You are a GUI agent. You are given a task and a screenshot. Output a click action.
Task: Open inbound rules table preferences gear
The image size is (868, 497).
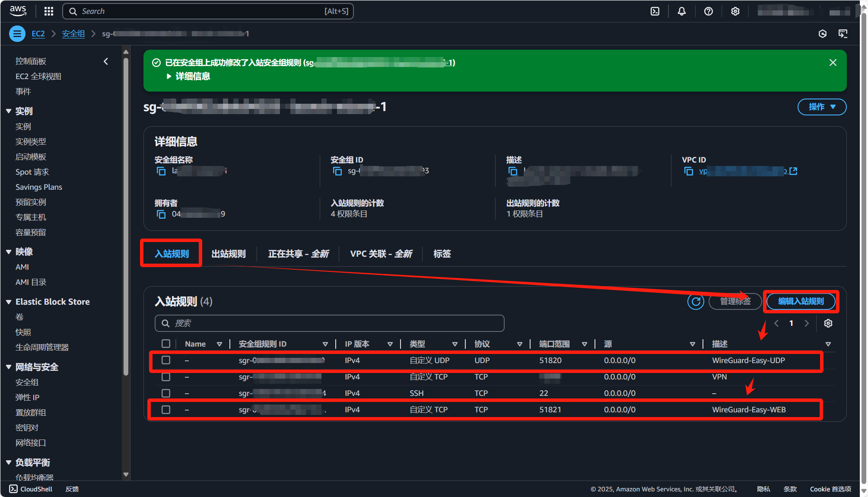pyautogui.click(x=828, y=323)
